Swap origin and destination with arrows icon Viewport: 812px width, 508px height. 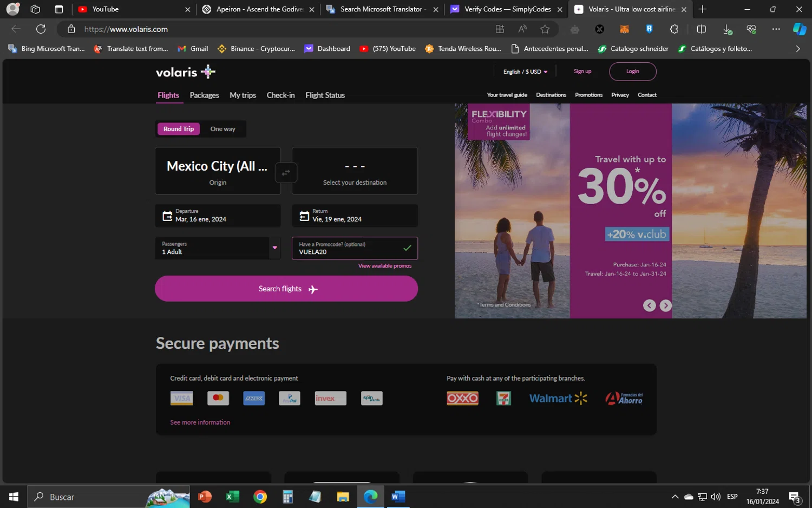tap(286, 173)
